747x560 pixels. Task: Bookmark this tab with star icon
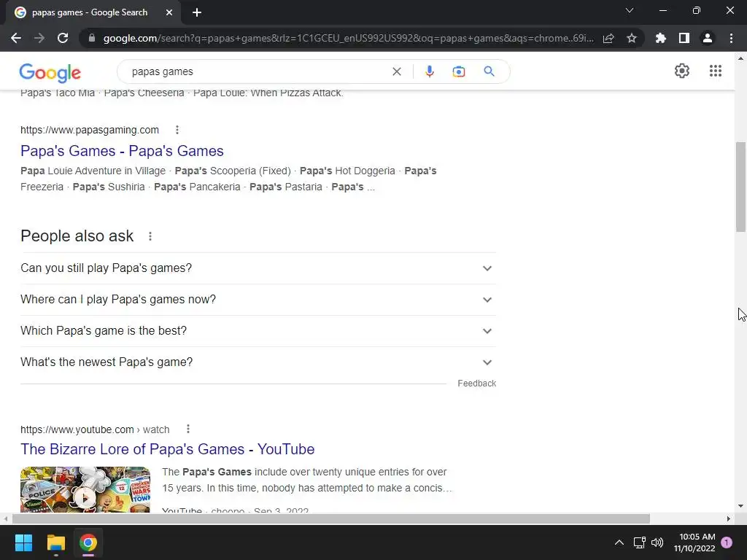point(632,38)
